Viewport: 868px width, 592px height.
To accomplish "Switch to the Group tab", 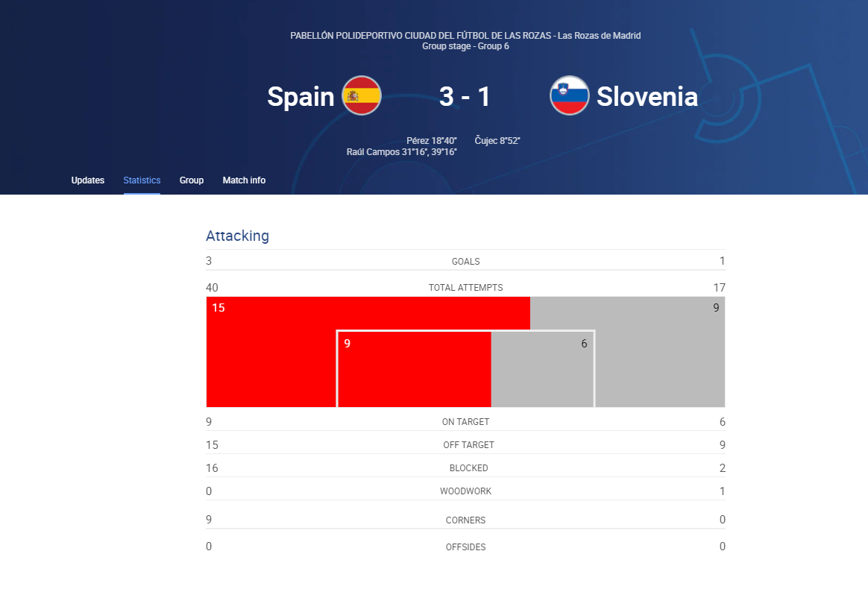I will (x=192, y=180).
